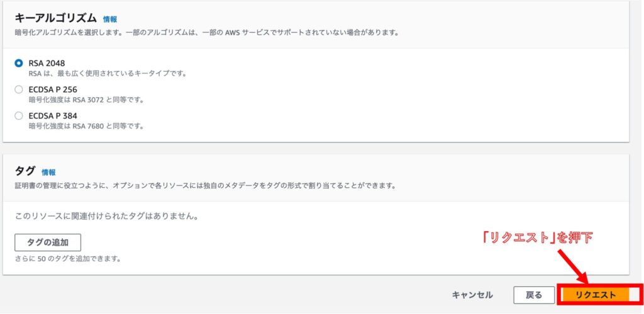Go back with the 戻る button
The width and height of the screenshot is (644, 314).
tap(534, 295)
